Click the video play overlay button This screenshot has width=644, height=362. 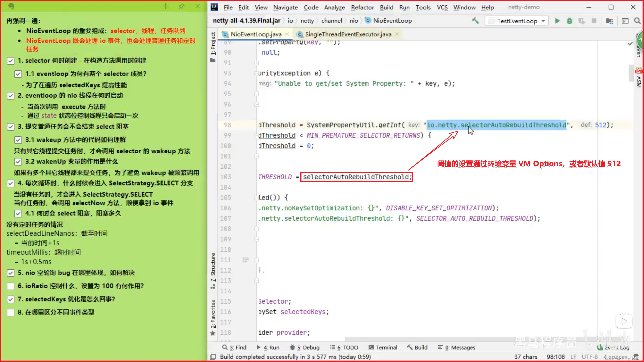point(624,321)
